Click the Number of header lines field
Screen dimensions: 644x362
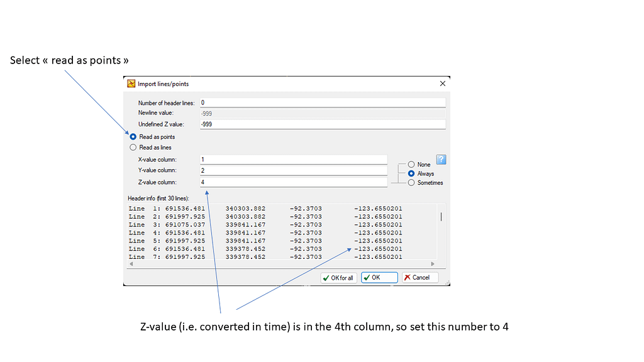point(322,102)
